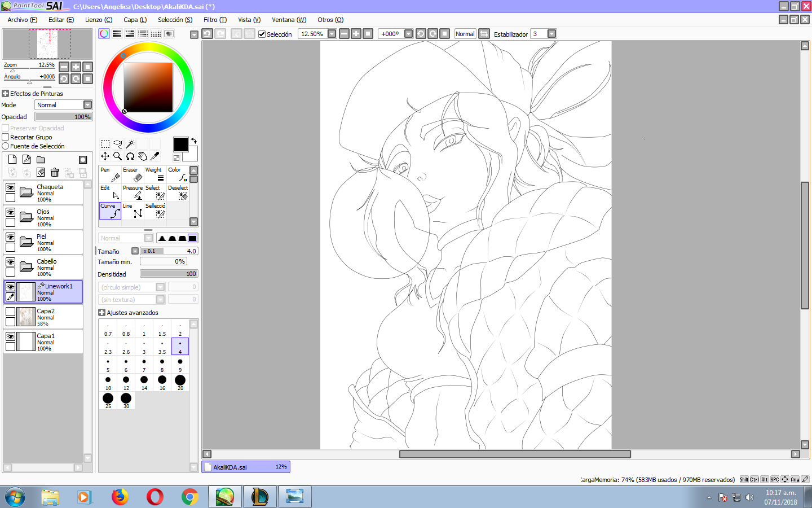Choose the zoom magnifier tool
Viewport: 812px width, 508px height.
coord(118,156)
